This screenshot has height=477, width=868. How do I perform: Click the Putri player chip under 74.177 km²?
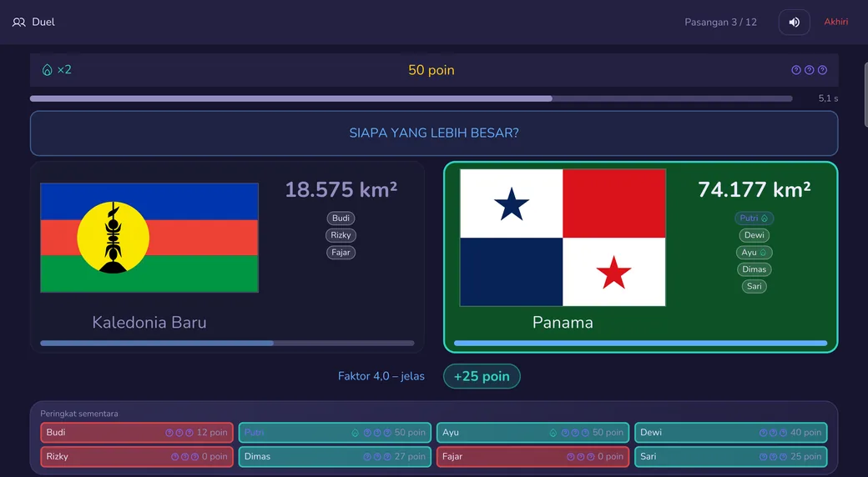tap(754, 218)
